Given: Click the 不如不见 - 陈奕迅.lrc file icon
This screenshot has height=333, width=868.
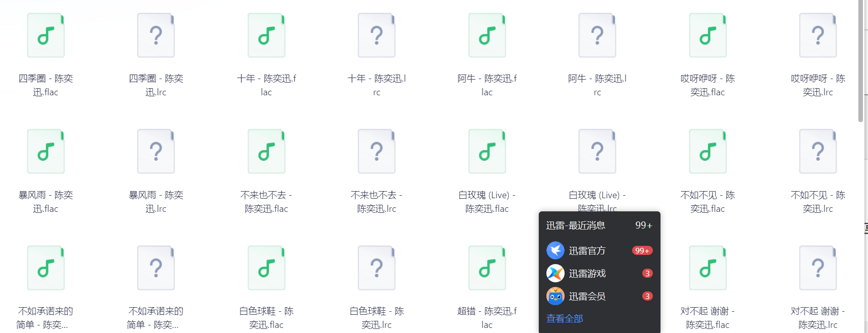Looking at the screenshot, I should click(x=818, y=152).
